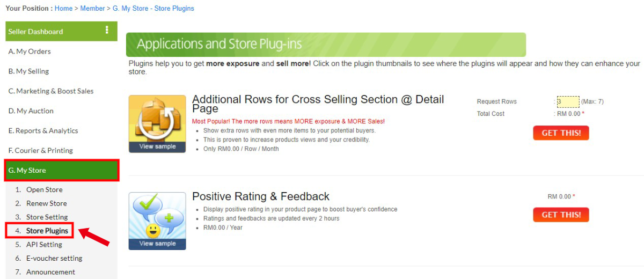Expand C. Marketing & Boost Sales section
644x279 pixels.
61,91
